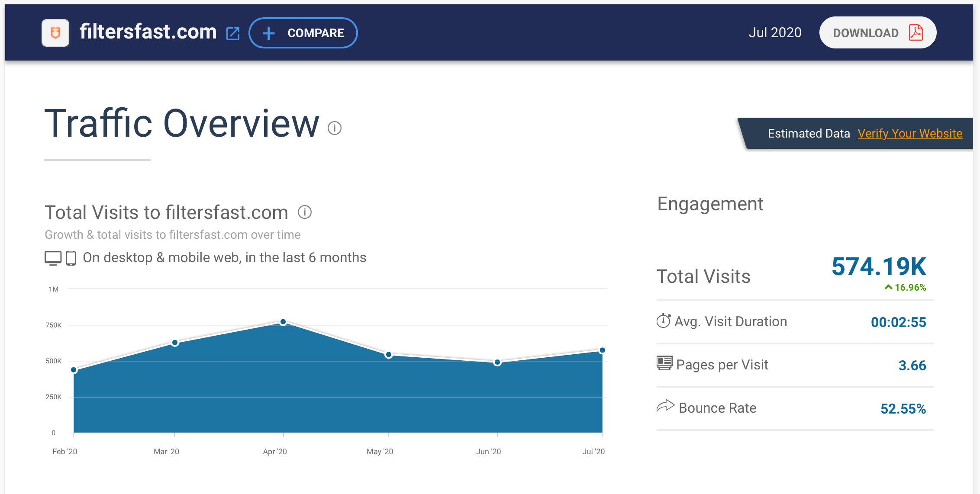980x494 pixels.
Task: Click the Apr '20 peak data point
Action: (x=283, y=322)
